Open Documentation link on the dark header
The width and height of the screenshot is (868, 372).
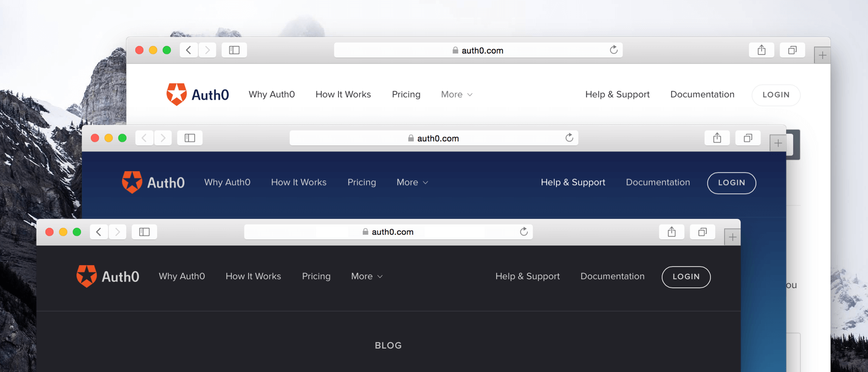[x=612, y=276]
